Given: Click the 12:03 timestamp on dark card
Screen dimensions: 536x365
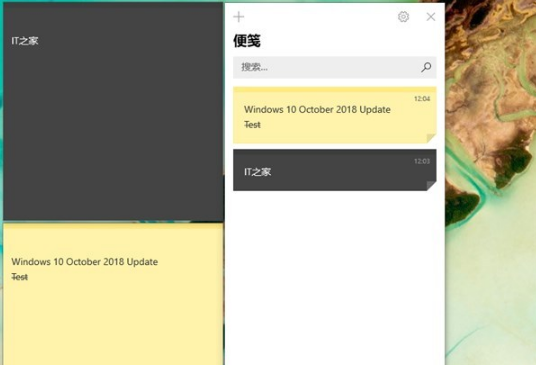Looking at the screenshot, I should click(x=422, y=161).
